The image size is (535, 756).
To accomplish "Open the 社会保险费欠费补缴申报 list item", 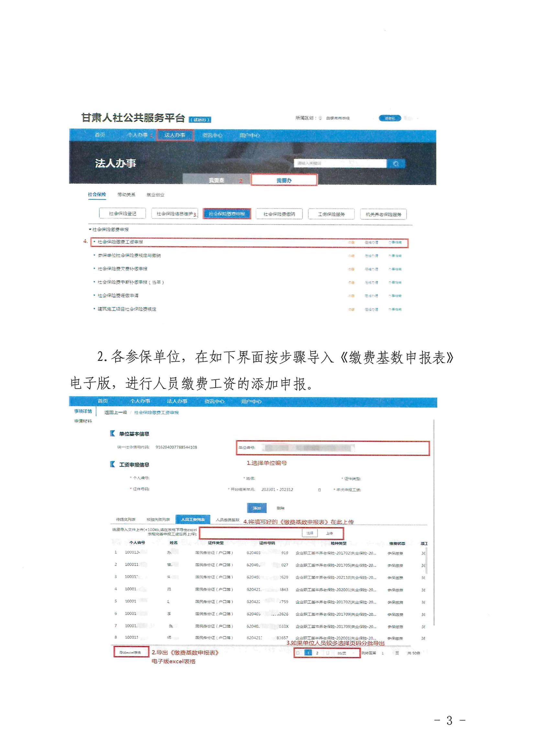I will click(122, 269).
